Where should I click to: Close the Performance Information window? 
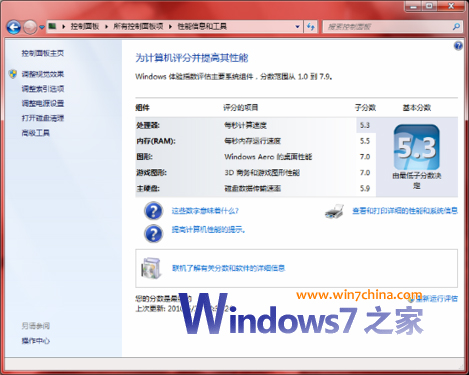click(451, 6)
